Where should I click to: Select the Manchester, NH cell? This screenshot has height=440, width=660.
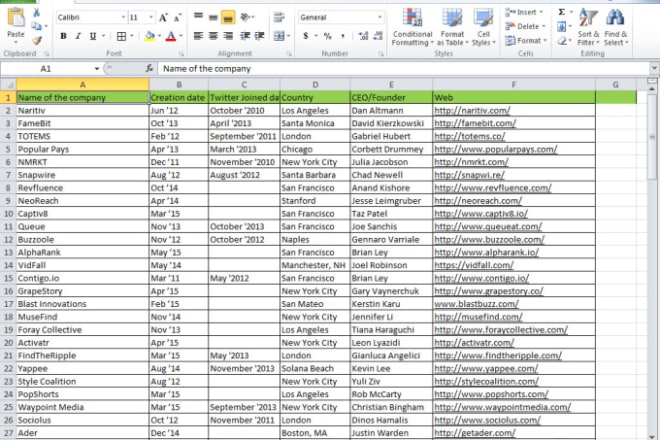pyautogui.click(x=315, y=265)
